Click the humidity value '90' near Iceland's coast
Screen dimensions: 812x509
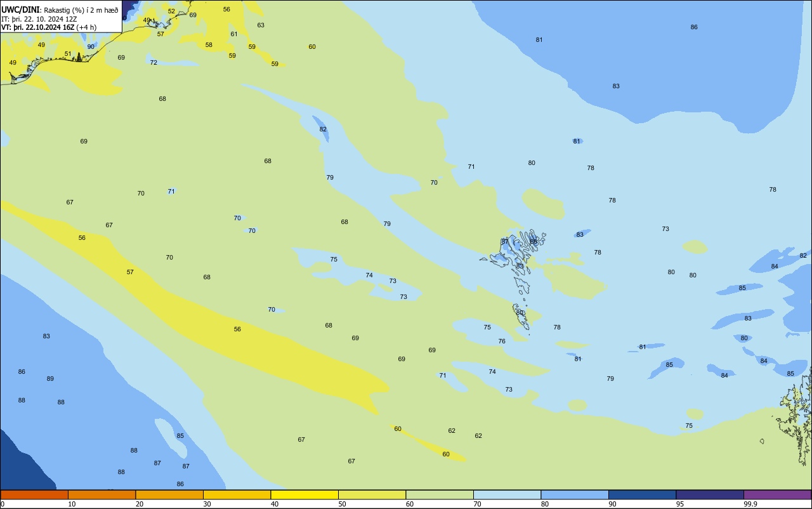(x=91, y=47)
